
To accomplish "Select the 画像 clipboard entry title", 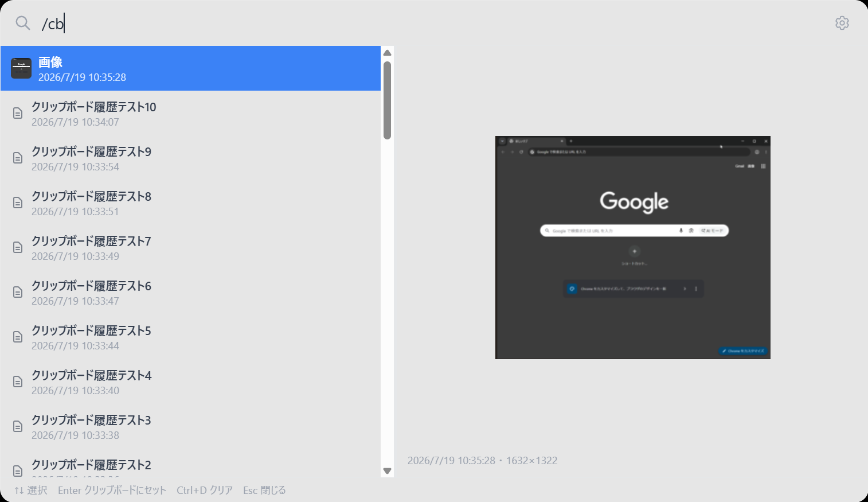I will (x=50, y=62).
